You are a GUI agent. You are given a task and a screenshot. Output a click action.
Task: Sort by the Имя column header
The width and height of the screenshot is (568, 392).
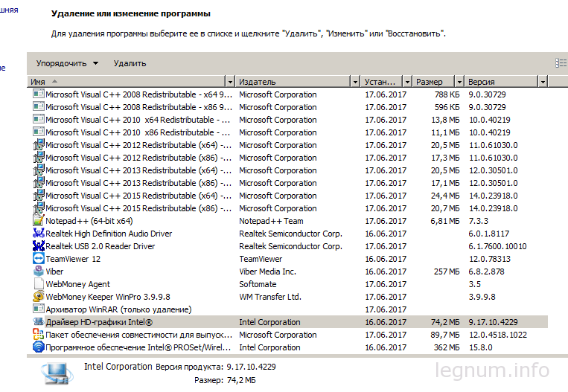click(127, 82)
